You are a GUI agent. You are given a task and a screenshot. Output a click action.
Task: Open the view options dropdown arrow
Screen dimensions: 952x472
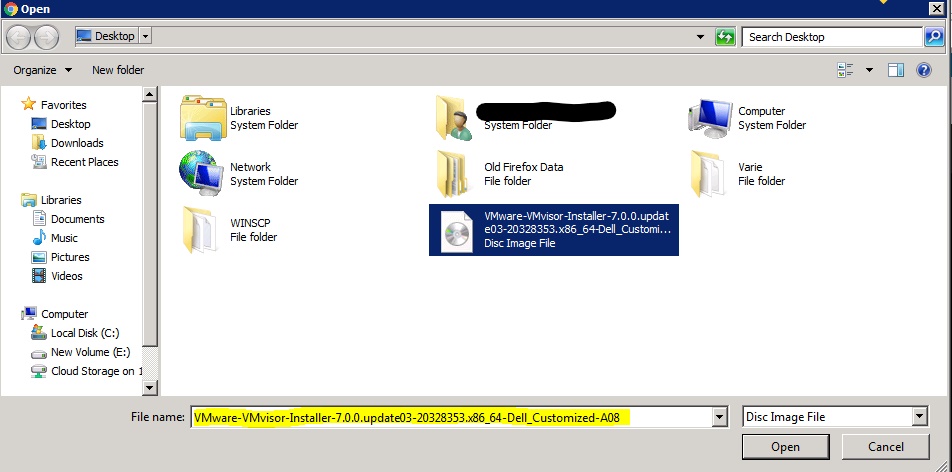point(869,70)
